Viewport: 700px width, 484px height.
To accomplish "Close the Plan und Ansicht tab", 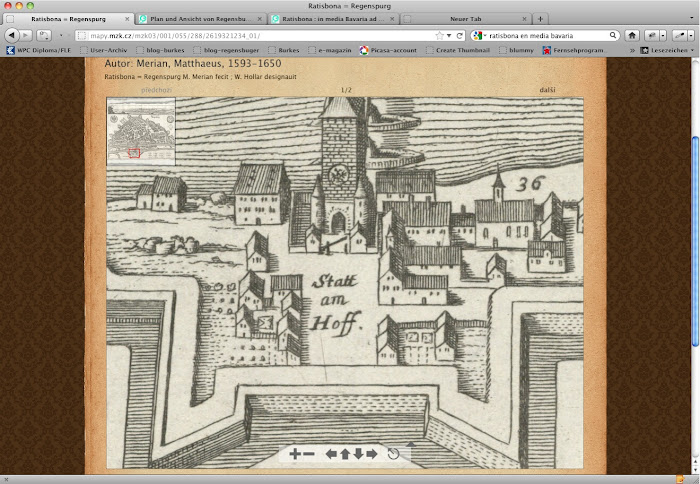I will [x=259, y=19].
